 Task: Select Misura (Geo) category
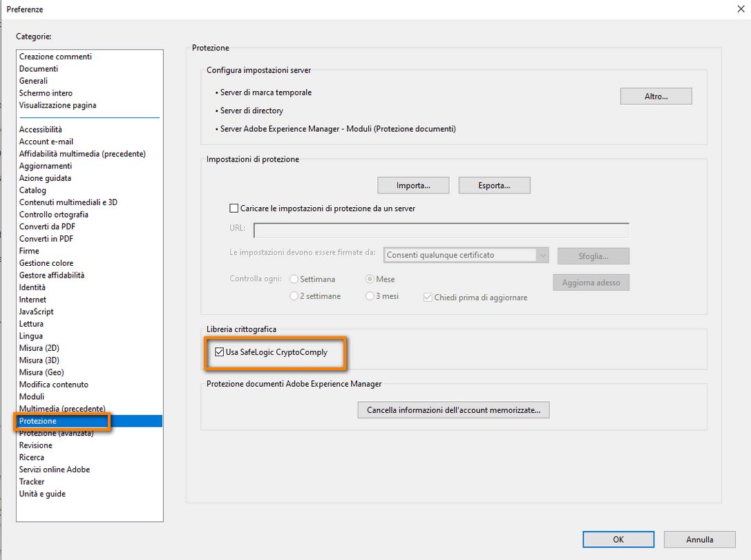coord(41,372)
